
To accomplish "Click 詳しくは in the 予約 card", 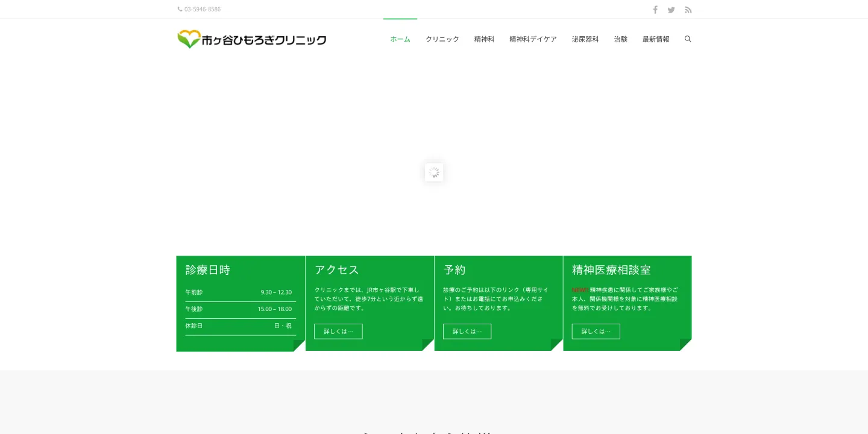I will (467, 331).
